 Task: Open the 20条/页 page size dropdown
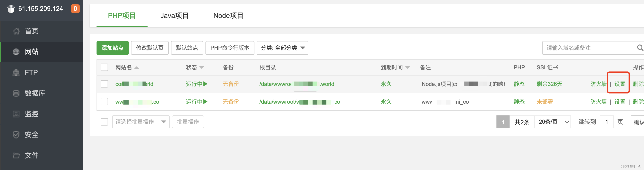[553, 122]
